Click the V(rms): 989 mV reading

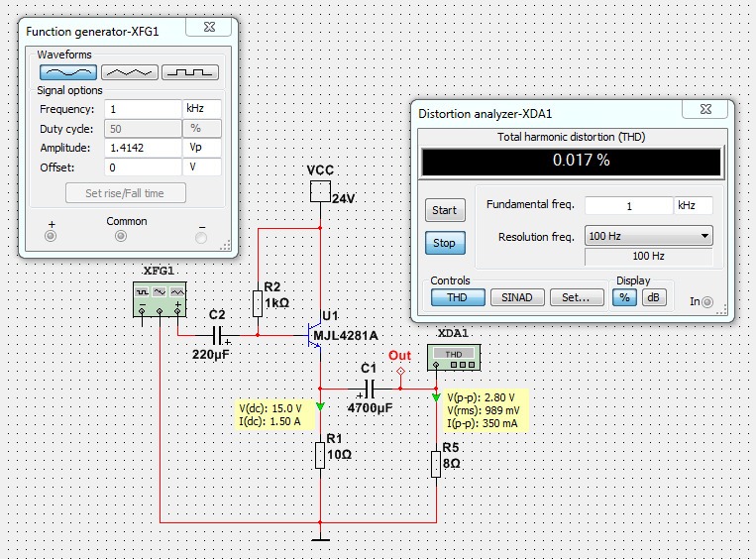coord(484,411)
